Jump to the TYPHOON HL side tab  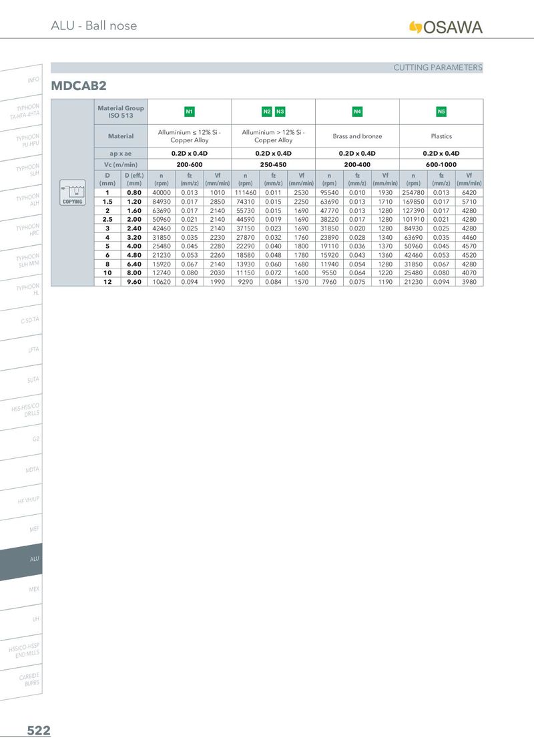click(28, 291)
